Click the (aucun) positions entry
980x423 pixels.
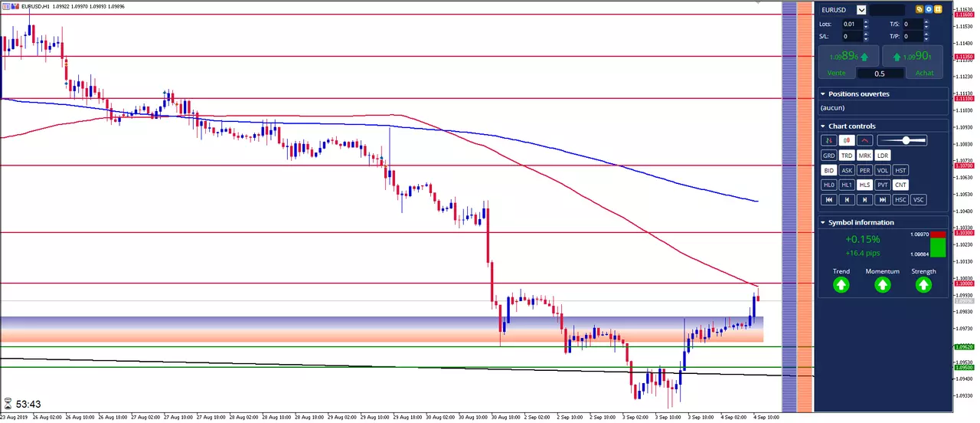[833, 108]
